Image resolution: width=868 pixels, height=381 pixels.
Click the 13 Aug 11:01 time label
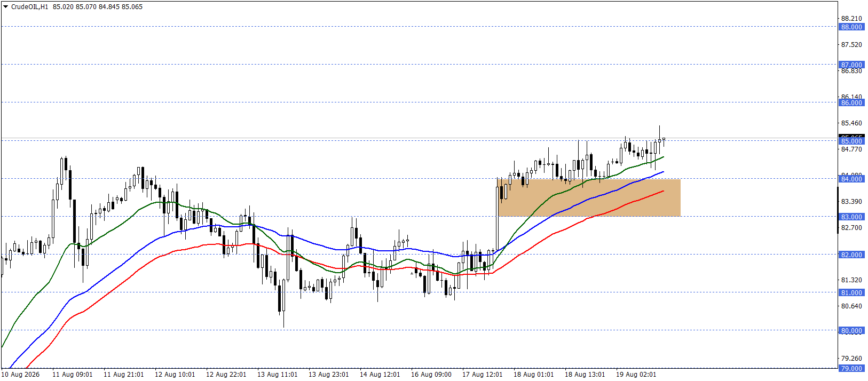[277, 375]
